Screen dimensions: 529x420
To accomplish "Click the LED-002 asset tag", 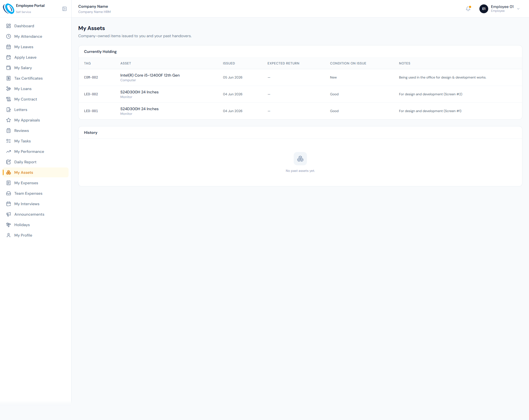I will 91,94.
